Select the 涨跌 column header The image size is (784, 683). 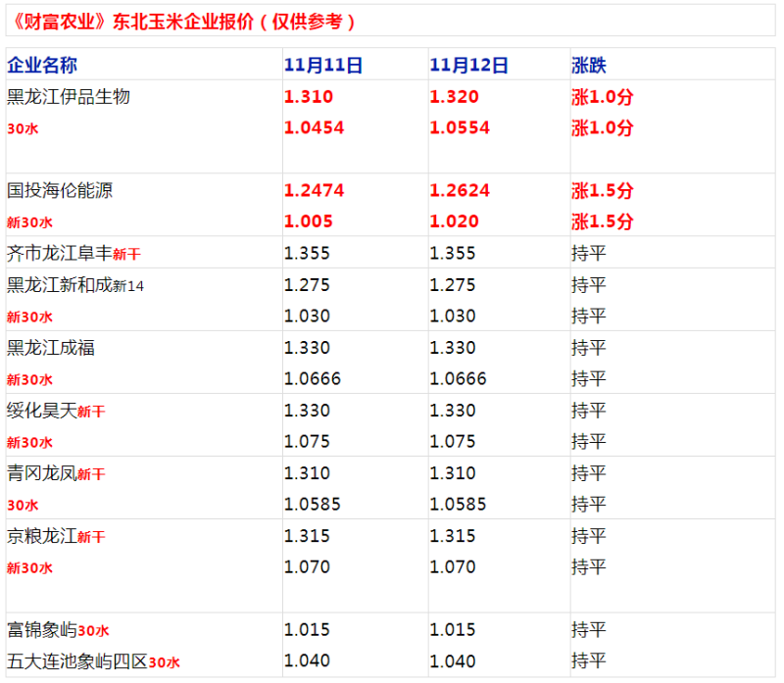click(589, 65)
